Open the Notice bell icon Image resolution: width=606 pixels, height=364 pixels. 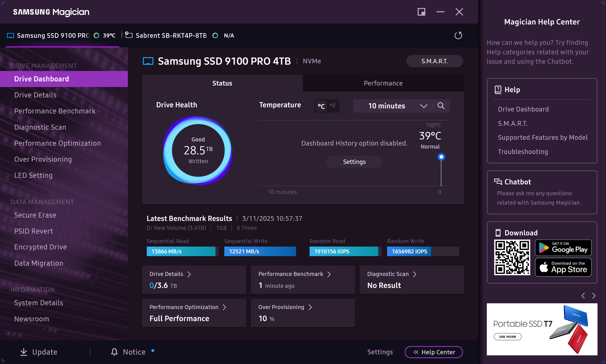click(114, 352)
